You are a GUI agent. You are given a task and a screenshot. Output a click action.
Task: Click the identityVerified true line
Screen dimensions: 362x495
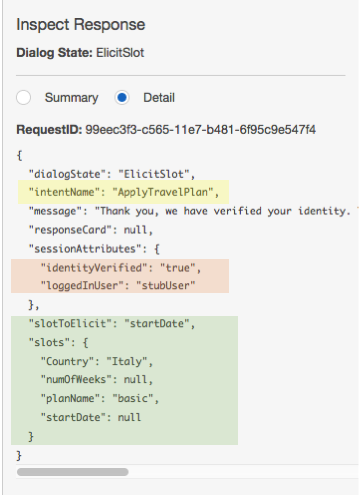point(121,268)
